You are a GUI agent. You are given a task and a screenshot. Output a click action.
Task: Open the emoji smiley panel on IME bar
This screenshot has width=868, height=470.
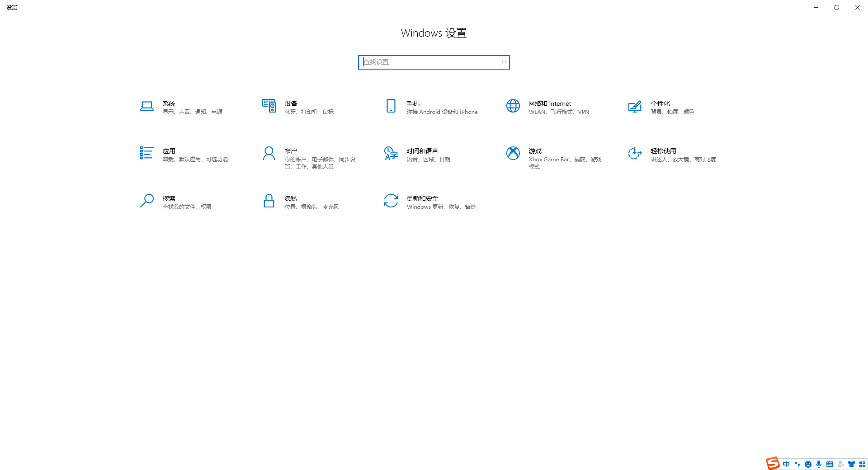(x=808, y=464)
